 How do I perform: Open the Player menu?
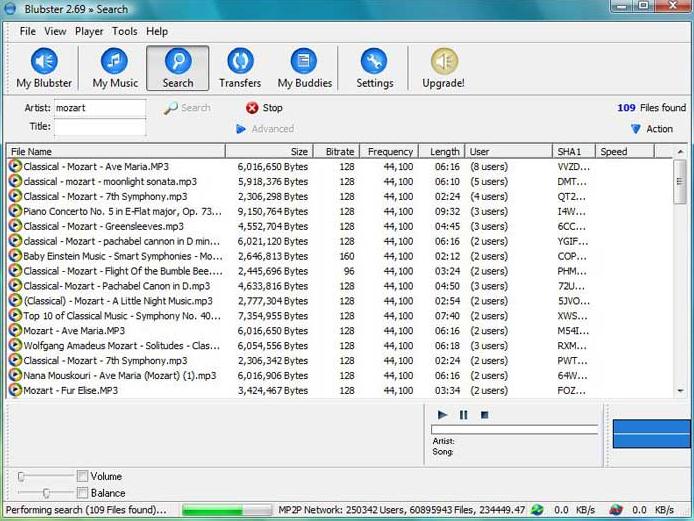click(89, 31)
